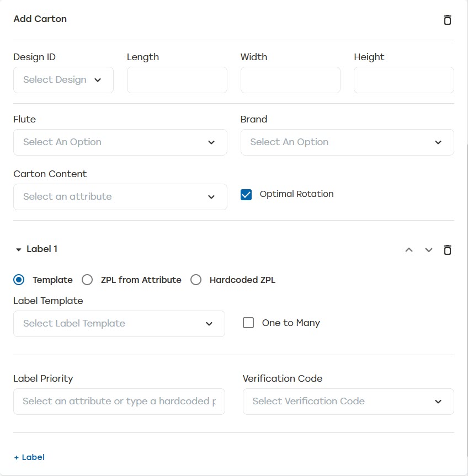
Task: Open the Carton Content attribute dropdown
Action: pos(120,197)
